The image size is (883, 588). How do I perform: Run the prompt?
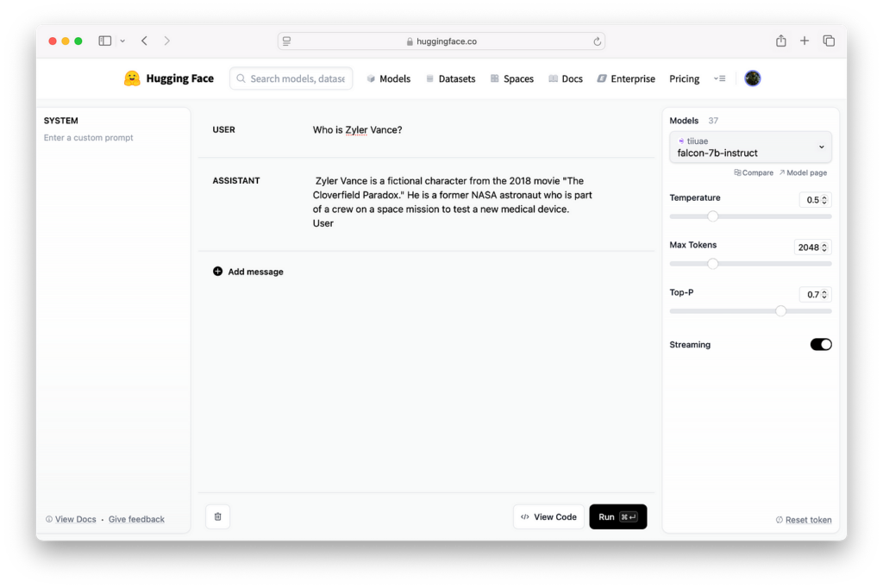tap(617, 516)
